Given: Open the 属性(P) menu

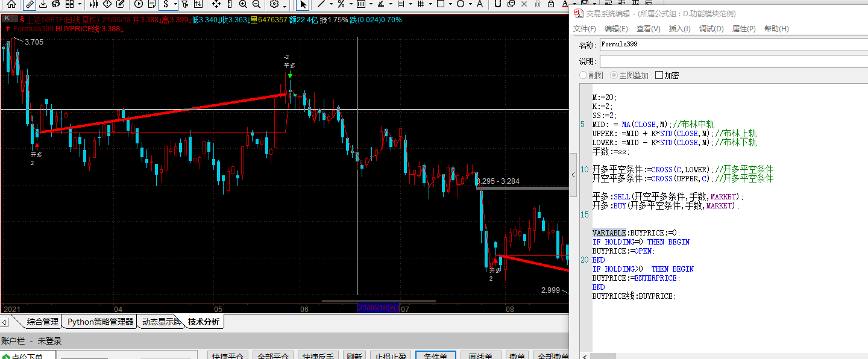Looking at the screenshot, I should [x=744, y=29].
